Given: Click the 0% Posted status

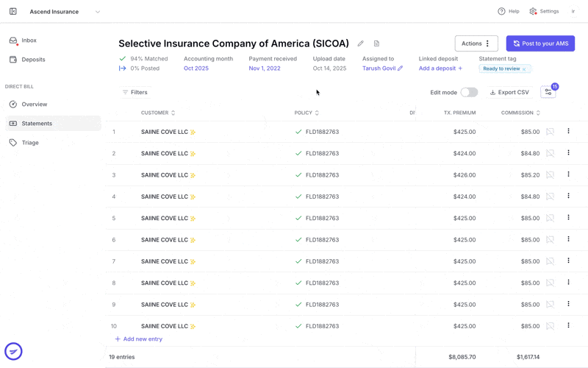Looking at the screenshot, I should pos(139,68).
